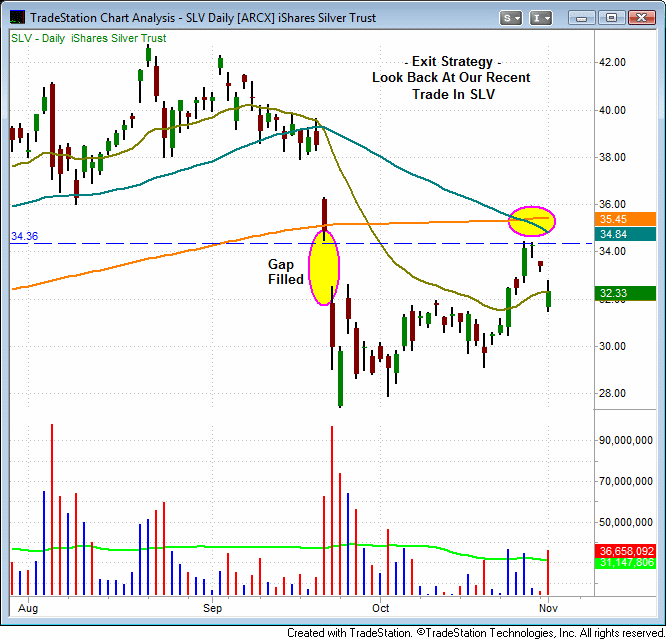This screenshot has height=639, width=666.
Task: Click the 42.00 price axis label
Action: pyautogui.click(x=612, y=62)
